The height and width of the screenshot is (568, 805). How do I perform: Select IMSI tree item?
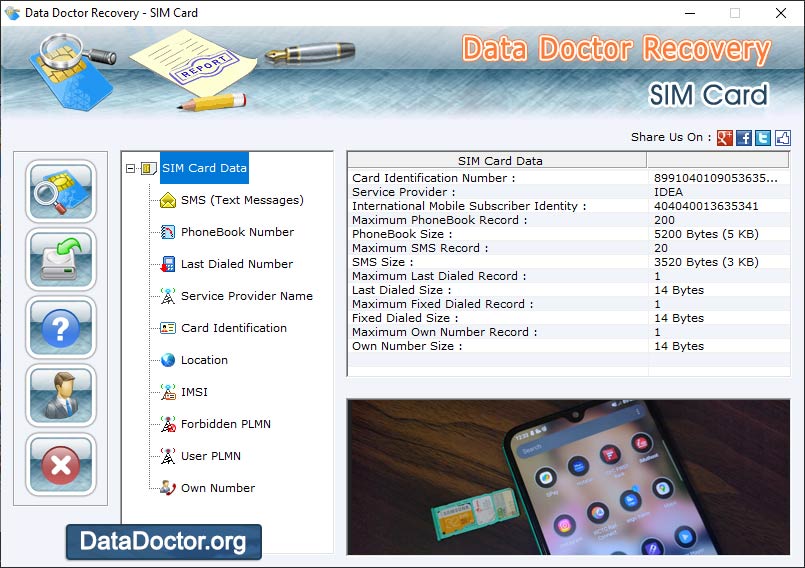tap(194, 392)
